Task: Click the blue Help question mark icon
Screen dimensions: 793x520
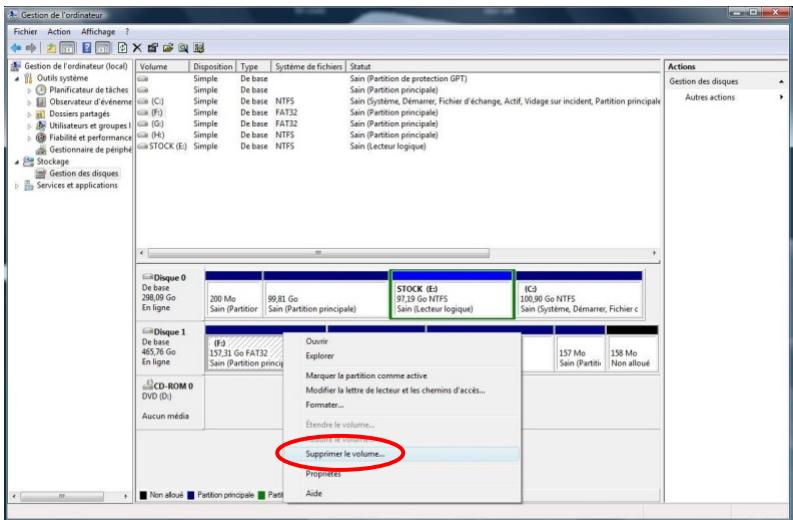Action: (x=86, y=48)
